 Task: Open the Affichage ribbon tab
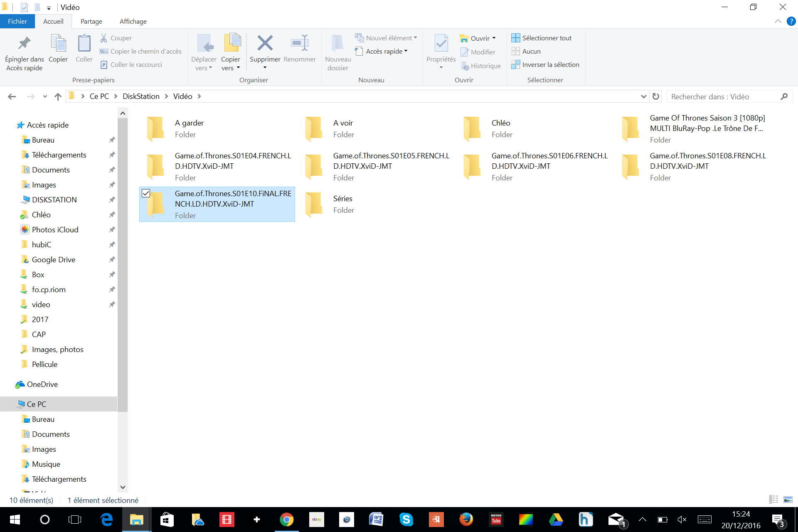tap(133, 21)
